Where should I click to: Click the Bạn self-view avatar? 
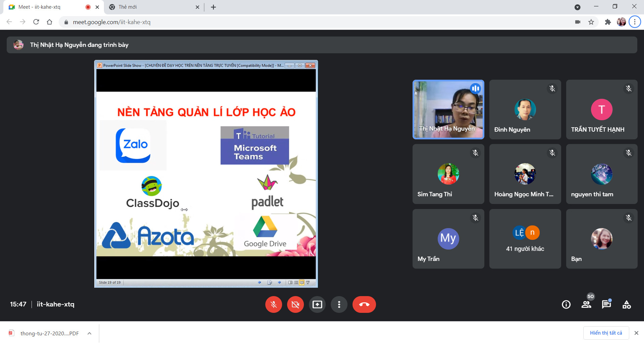click(x=602, y=239)
